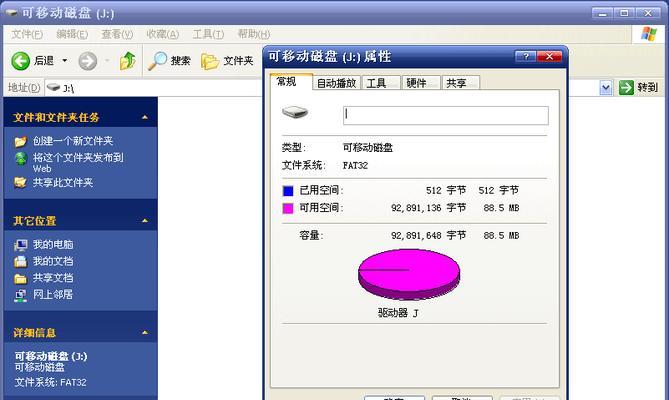Click the share folder hand icon
The image size is (669, 400).
(20, 183)
